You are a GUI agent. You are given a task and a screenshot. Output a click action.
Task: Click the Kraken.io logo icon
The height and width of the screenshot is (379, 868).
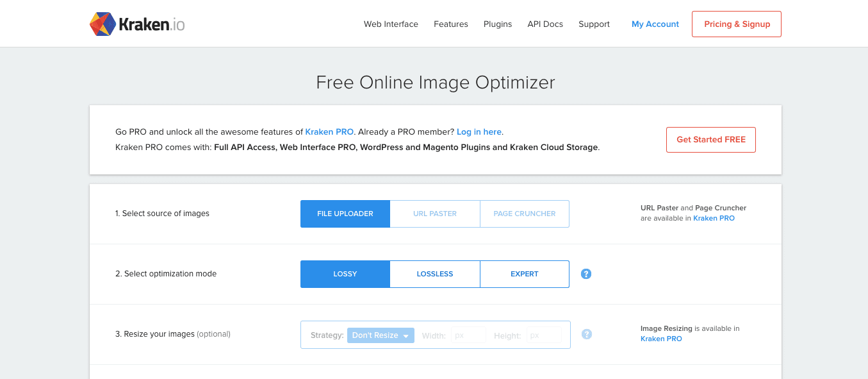tap(102, 24)
